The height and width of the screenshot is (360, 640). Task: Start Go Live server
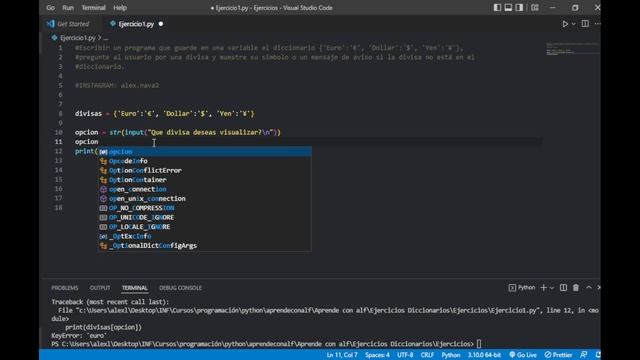(x=523, y=355)
